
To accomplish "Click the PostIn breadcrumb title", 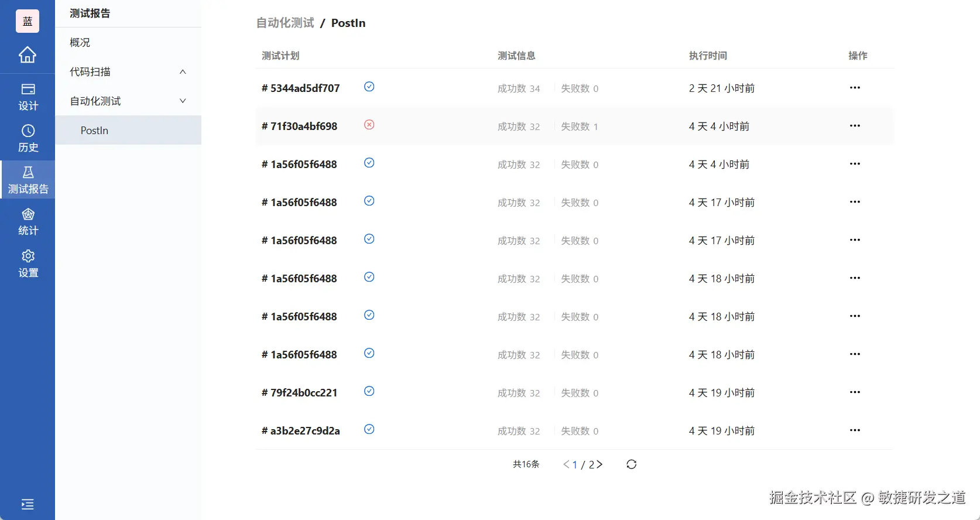I will point(348,23).
